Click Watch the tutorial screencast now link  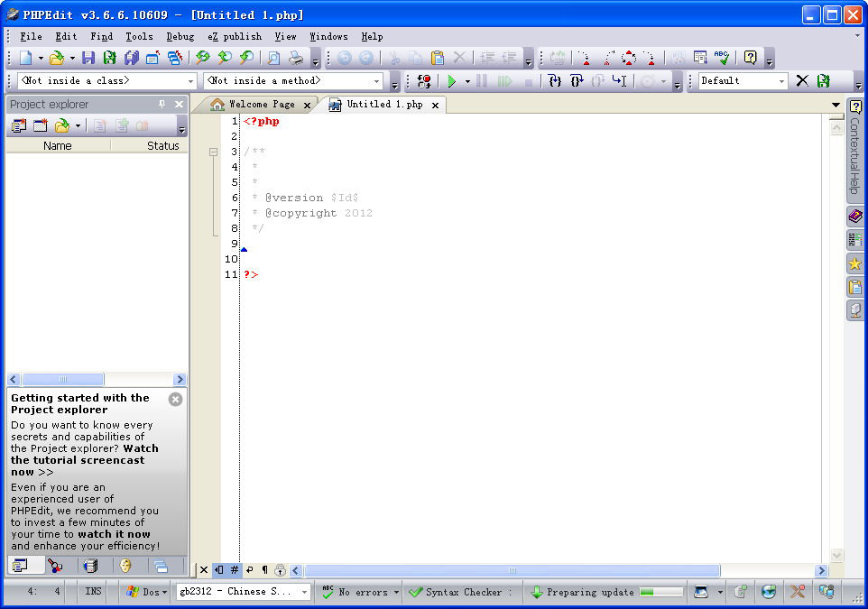click(85, 460)
